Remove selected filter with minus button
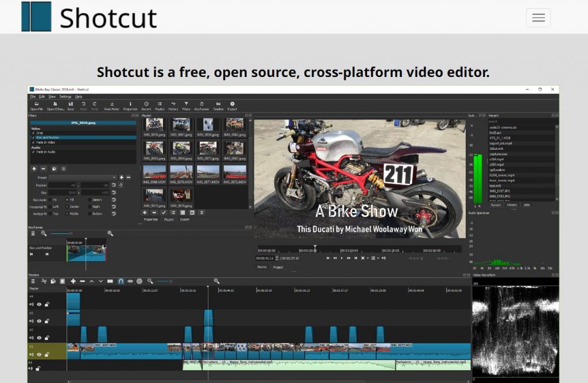Viewport: 588px width, 383px height. coord(44,169)
